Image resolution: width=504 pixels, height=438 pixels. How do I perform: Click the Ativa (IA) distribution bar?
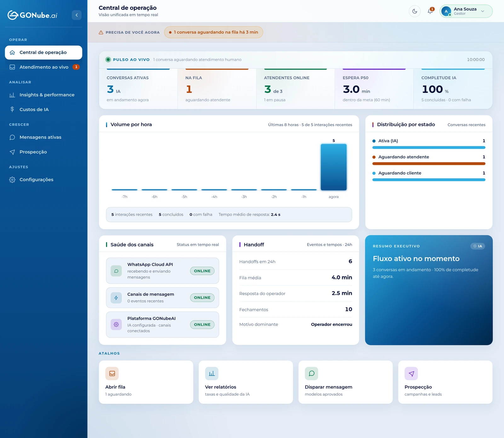tap(429, 148)
